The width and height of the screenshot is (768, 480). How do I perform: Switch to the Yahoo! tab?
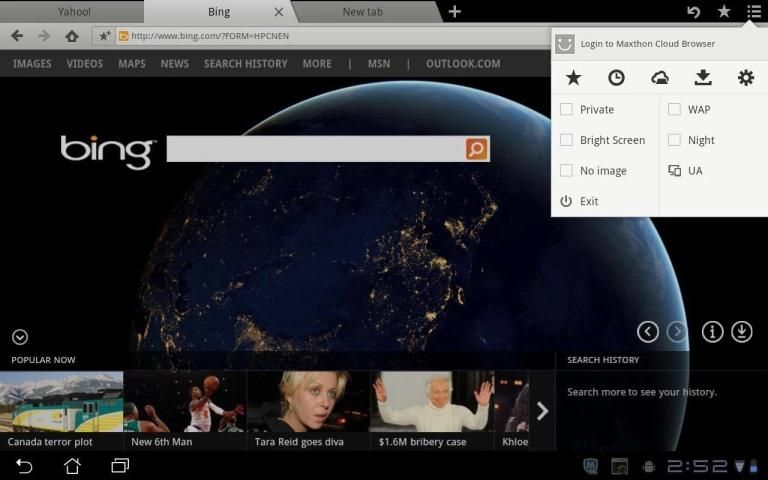coord(74,12)
